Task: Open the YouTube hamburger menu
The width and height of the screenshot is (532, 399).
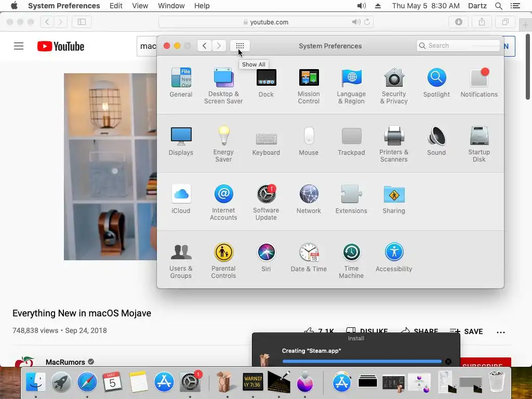Action: [19, 46]
